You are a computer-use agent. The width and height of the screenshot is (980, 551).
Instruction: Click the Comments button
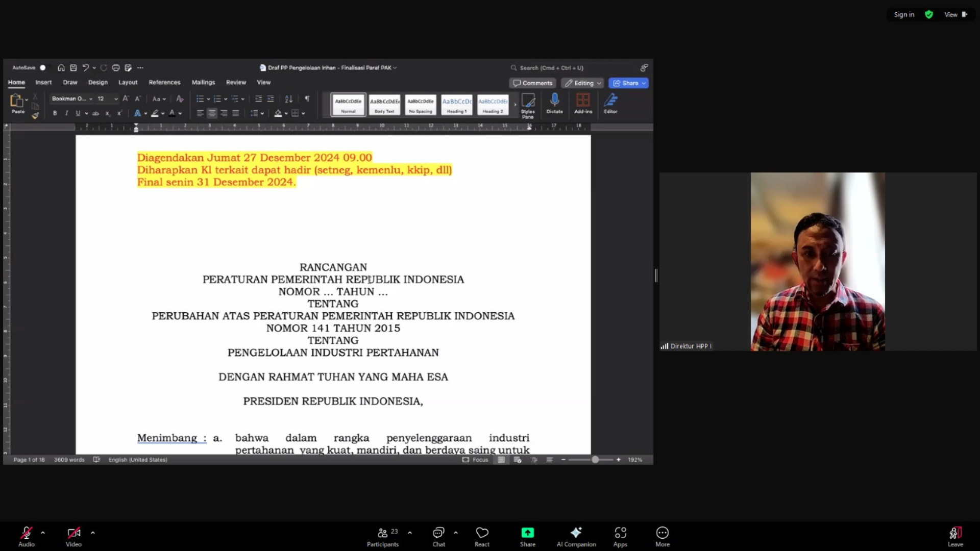click(x=532, y=83)
